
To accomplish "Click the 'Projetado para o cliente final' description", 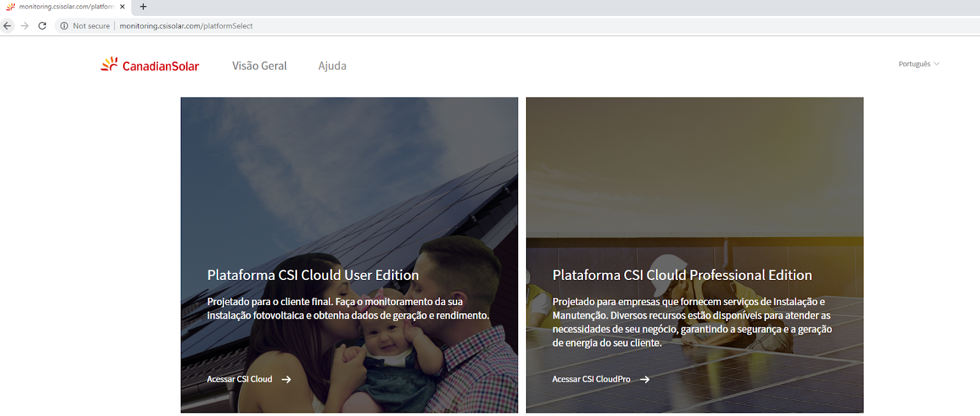I will (x=348, y=308).
